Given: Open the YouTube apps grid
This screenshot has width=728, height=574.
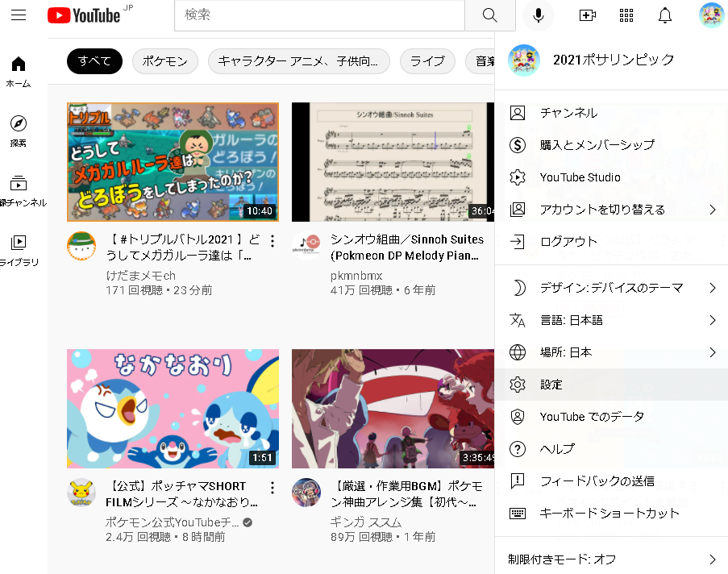Looking at the screenshot, I should click(x=626, y=15).
